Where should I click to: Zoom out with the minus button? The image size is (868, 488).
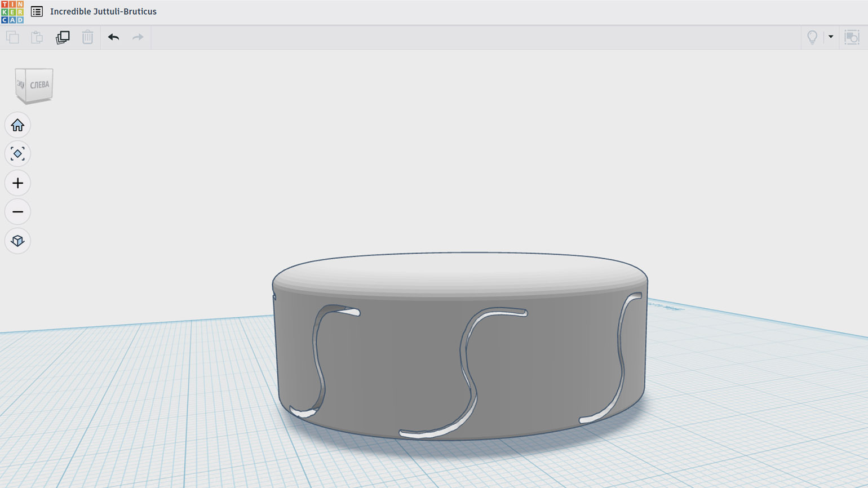point(17,212)
